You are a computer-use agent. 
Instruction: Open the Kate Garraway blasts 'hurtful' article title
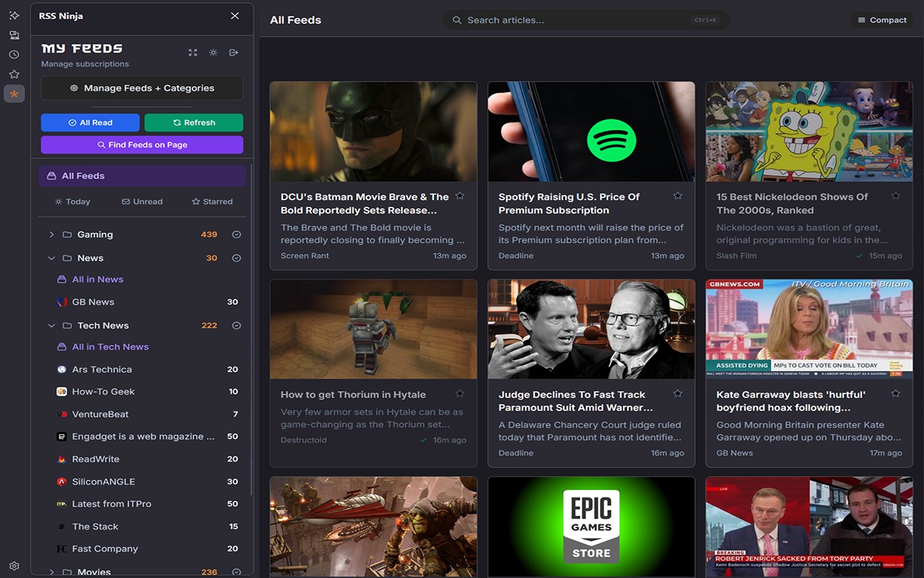tap(791, 402)
